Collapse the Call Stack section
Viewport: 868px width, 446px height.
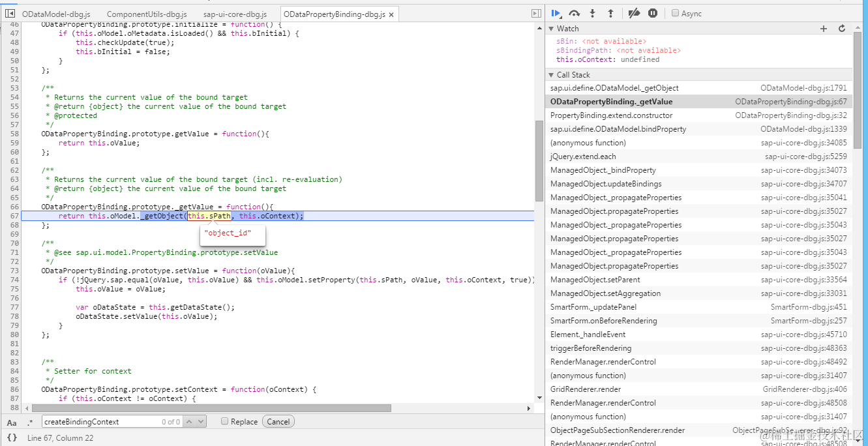(x=551, y=75)
